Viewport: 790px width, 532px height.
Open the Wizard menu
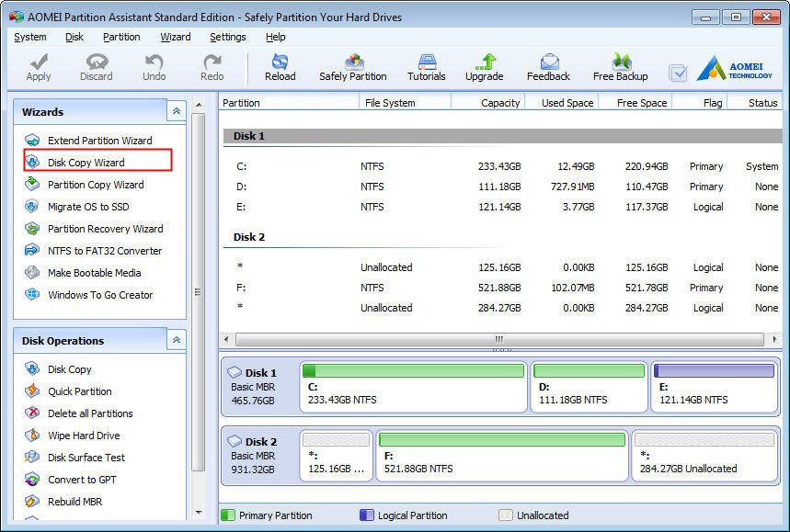176,37
